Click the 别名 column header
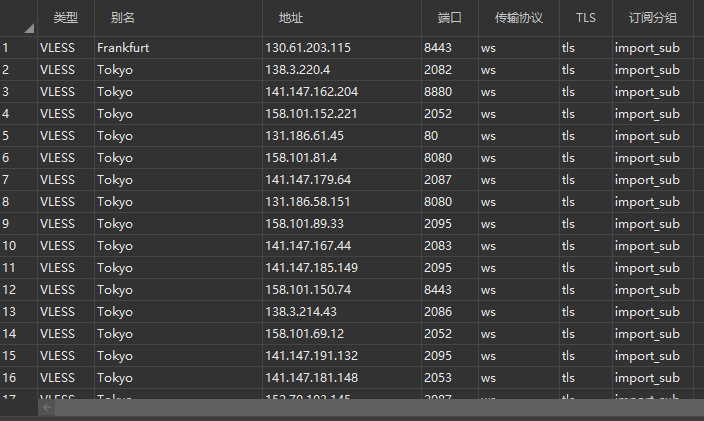 pos(123,18)
